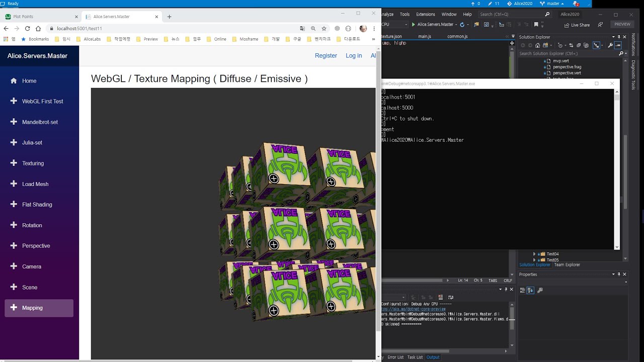The height and width of the screenshot is (362, 644).
Task: Toggle track active item button in Solution Explorer
Action: (596, 45)
